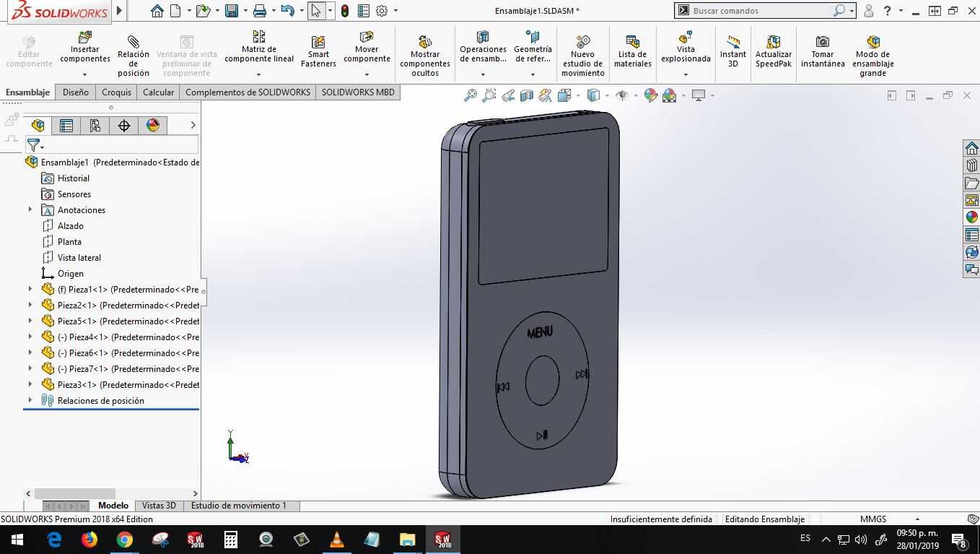Image resolution: width=980 pixels, height=554 pixels.
Task: Switch to Ensamblaje ribbon tab
Action: tap(27, 92)
